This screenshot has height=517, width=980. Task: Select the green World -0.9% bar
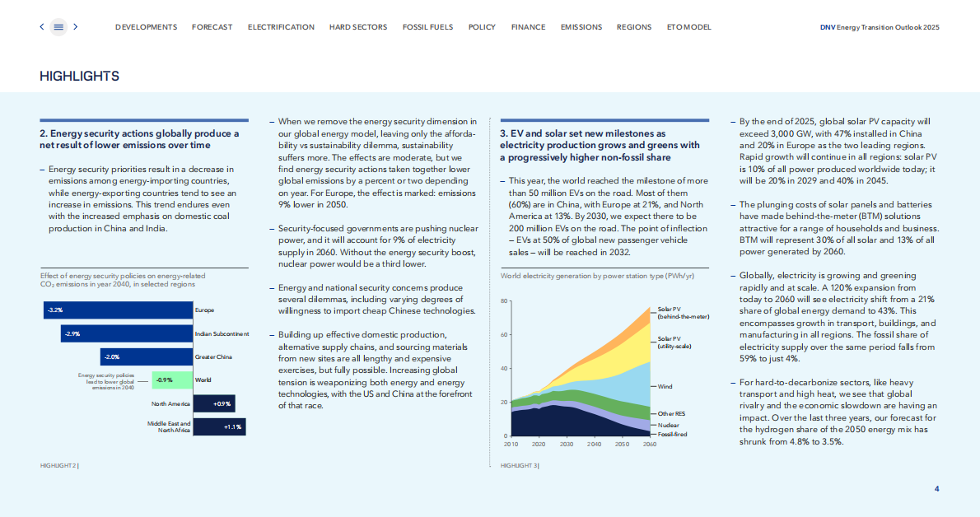(x=171, y=380)
